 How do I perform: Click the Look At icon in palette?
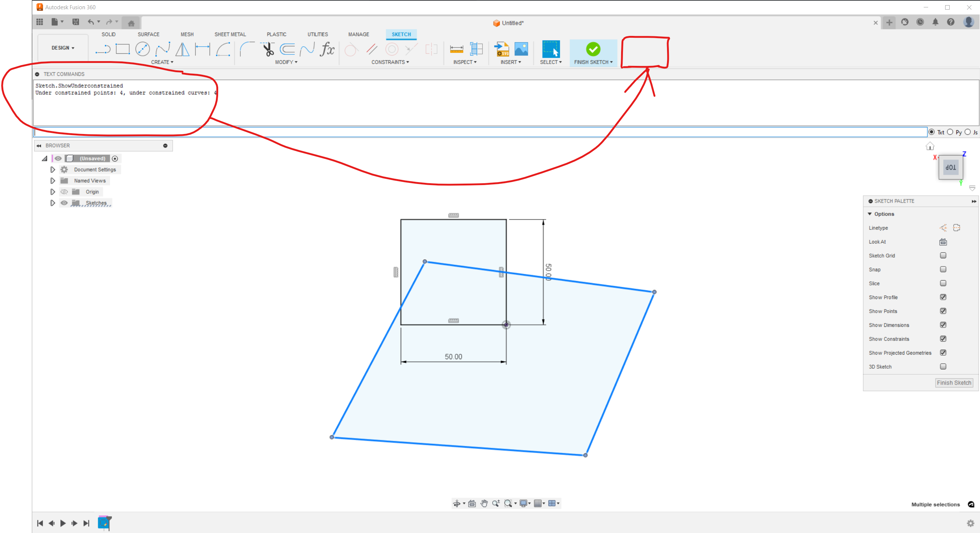click(943, 242)
